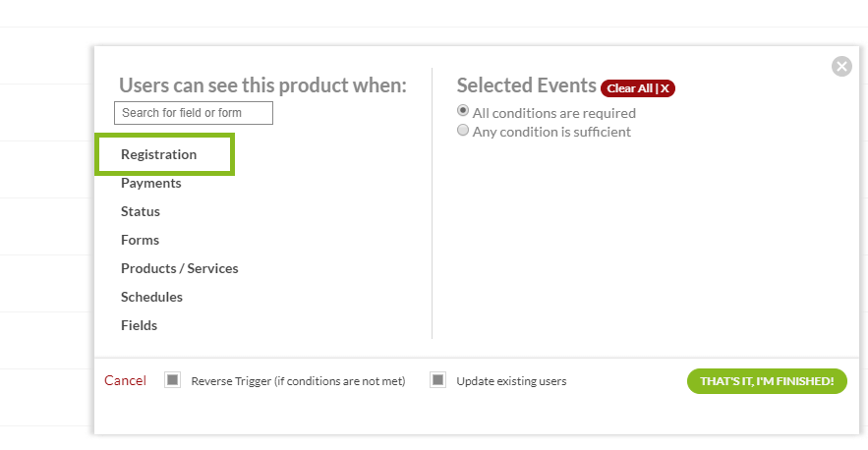Select the Schedules category
The image size is (868, 450).
point(151,298)
